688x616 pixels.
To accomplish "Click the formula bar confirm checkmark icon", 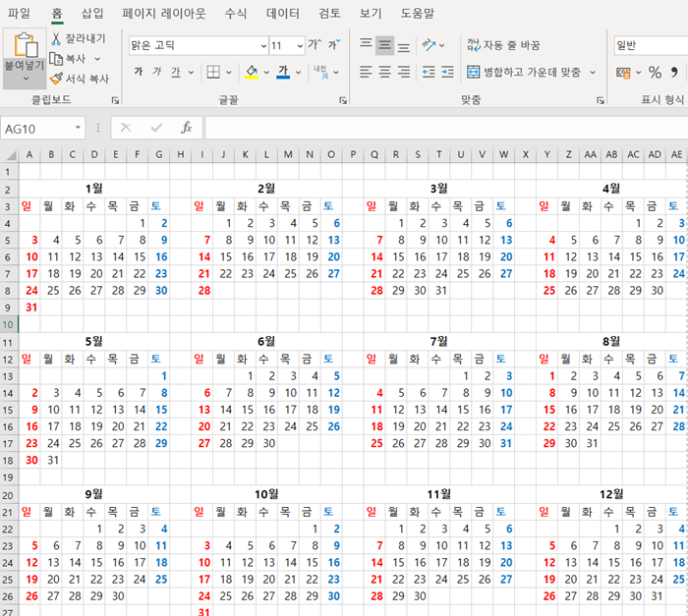I will [156, 128].
